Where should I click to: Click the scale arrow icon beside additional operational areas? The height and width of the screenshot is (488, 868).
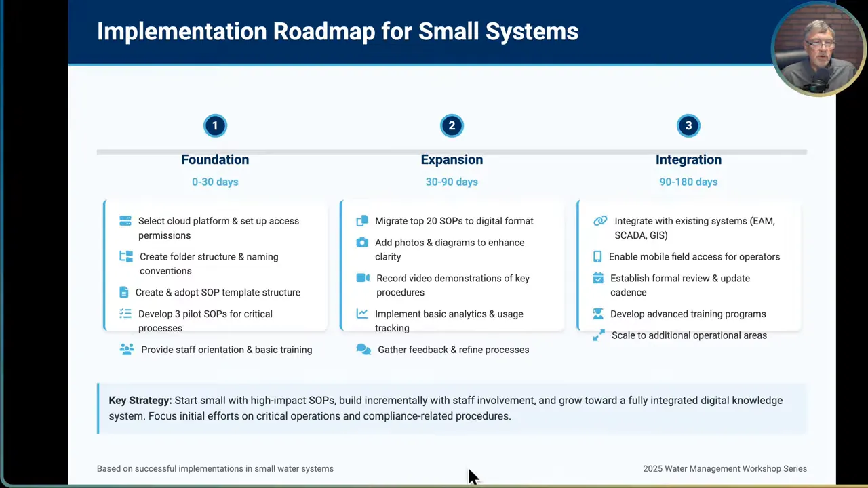(x=599, y=335)
